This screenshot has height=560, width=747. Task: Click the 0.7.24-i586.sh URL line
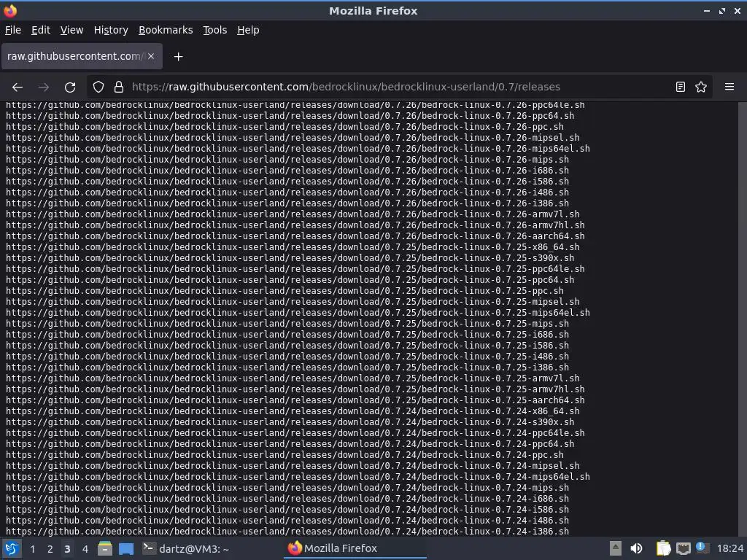(x=287, y=510)
